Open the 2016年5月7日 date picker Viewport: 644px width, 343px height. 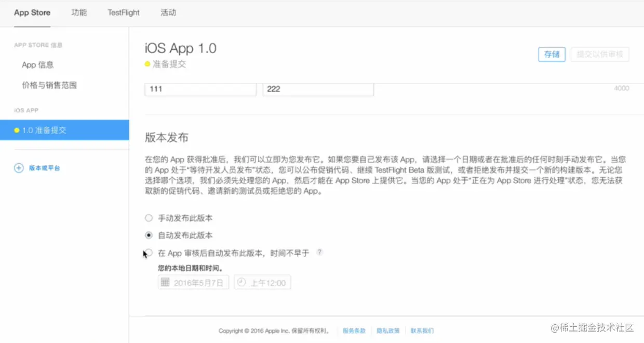click(193, 282)
